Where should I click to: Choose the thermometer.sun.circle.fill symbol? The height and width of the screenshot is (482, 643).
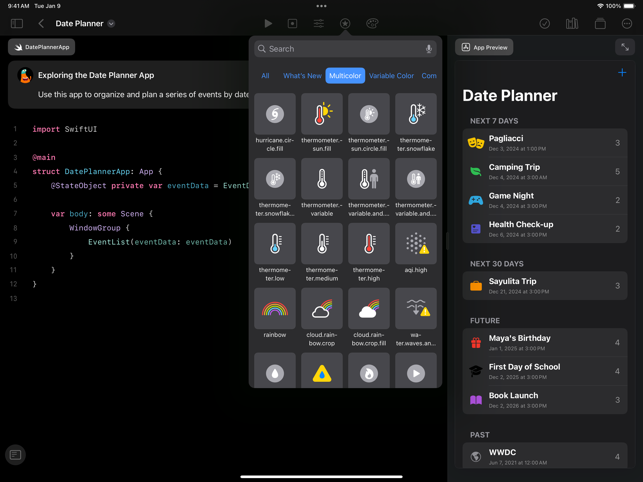click(x=369, y=114)
